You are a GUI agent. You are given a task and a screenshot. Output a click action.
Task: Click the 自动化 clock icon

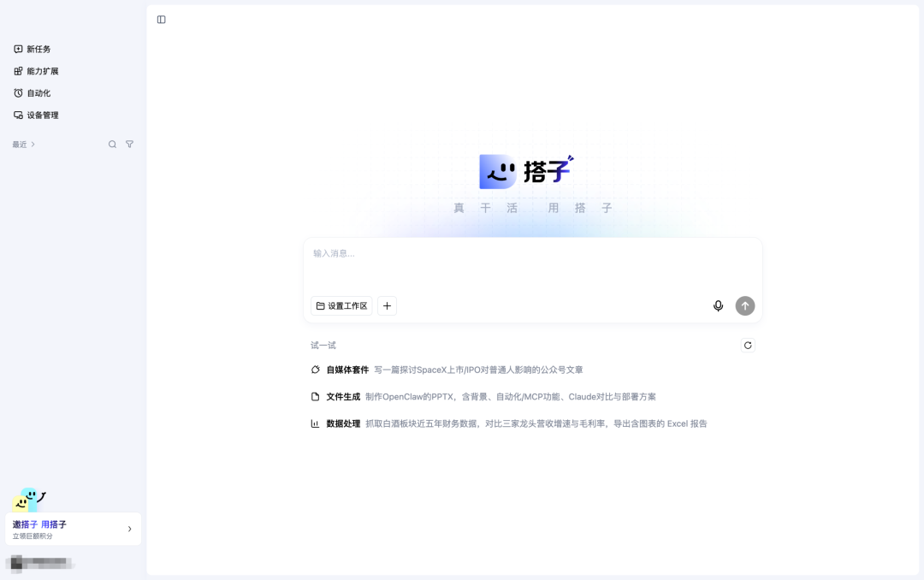click(x=18, y=93)
